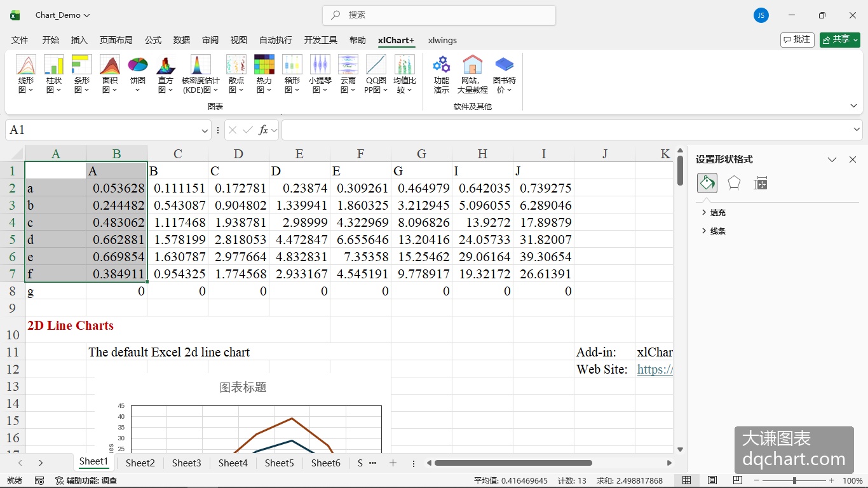Switch to normal view in status bar
This screenshot has height=488, width=868.
pos(687,480)
